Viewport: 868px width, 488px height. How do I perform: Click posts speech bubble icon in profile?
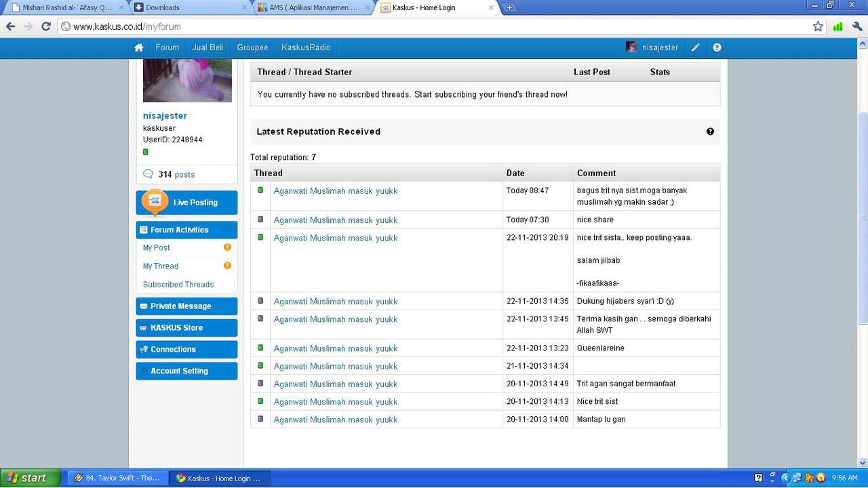(x=148, y=174)
